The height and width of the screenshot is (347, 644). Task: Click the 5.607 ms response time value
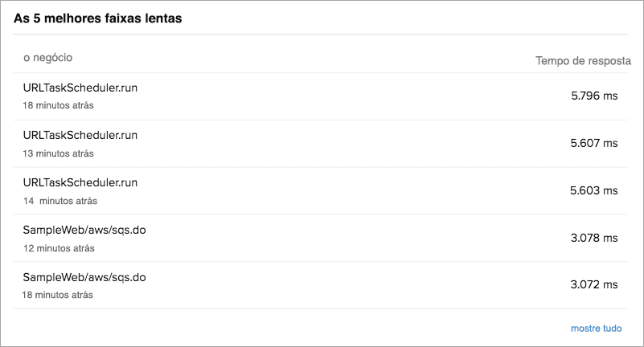(594, 143)
